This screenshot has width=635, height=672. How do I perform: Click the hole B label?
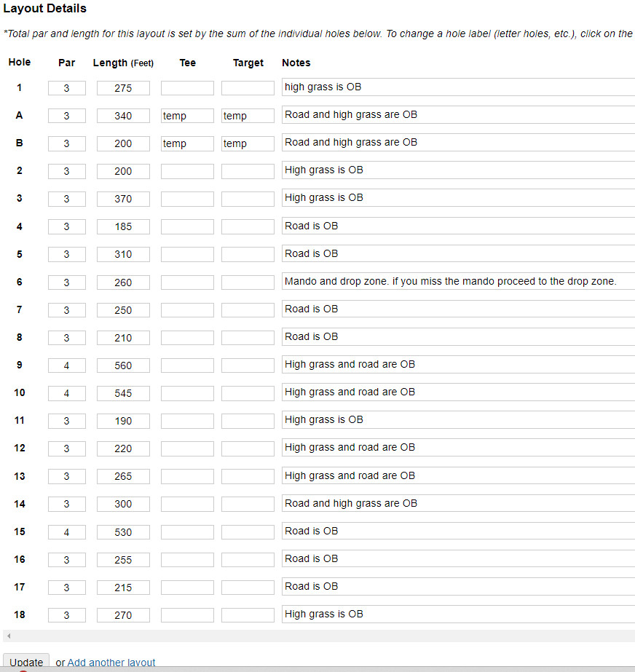(20, 143)
